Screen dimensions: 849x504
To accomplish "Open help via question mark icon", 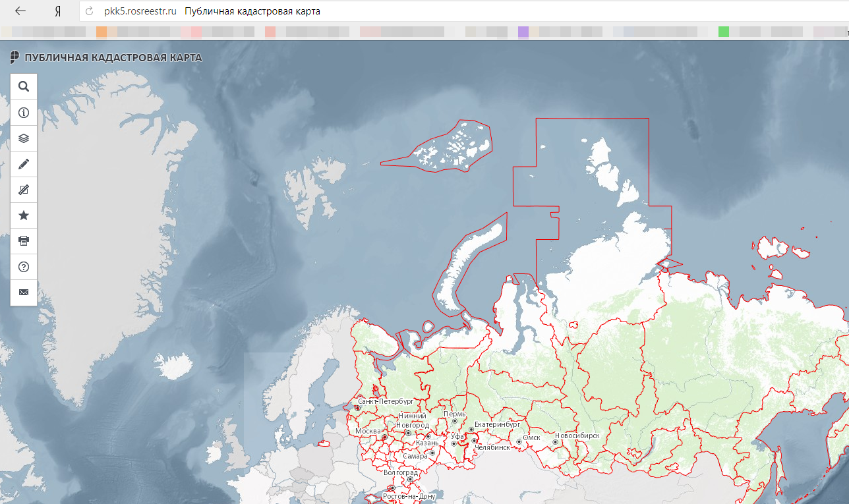I will click(24, 267).
